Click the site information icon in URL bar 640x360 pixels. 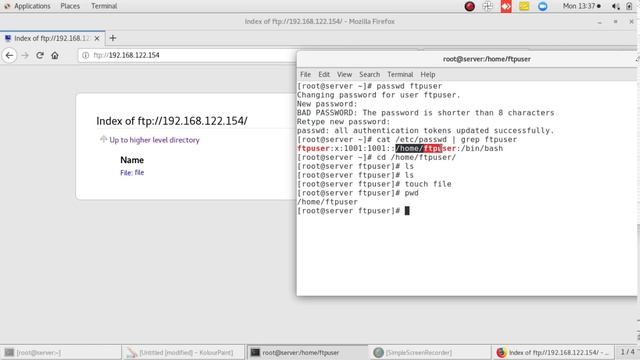(85, 55)
